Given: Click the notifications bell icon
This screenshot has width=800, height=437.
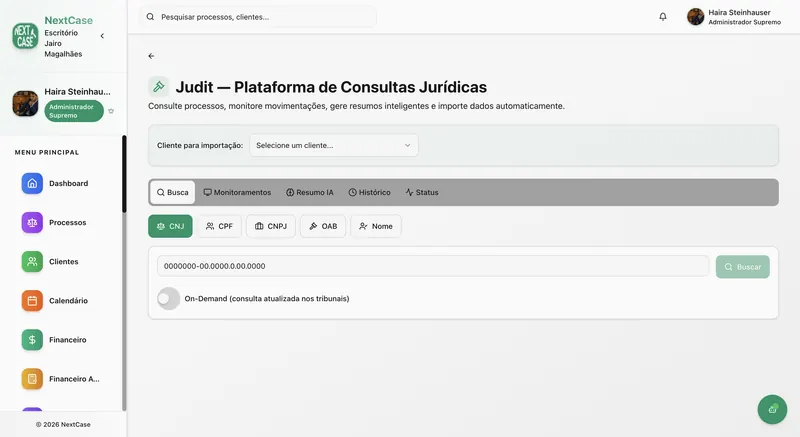Looking at the screenshot, I should click(x=663, y=17).
